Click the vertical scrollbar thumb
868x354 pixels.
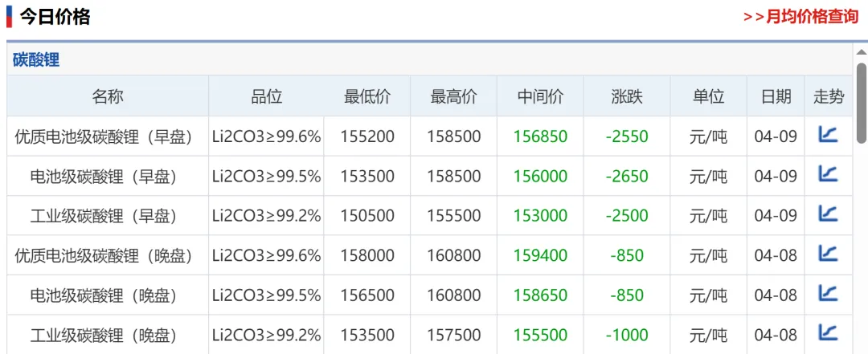pyautogui.click(x=861, y=100)
